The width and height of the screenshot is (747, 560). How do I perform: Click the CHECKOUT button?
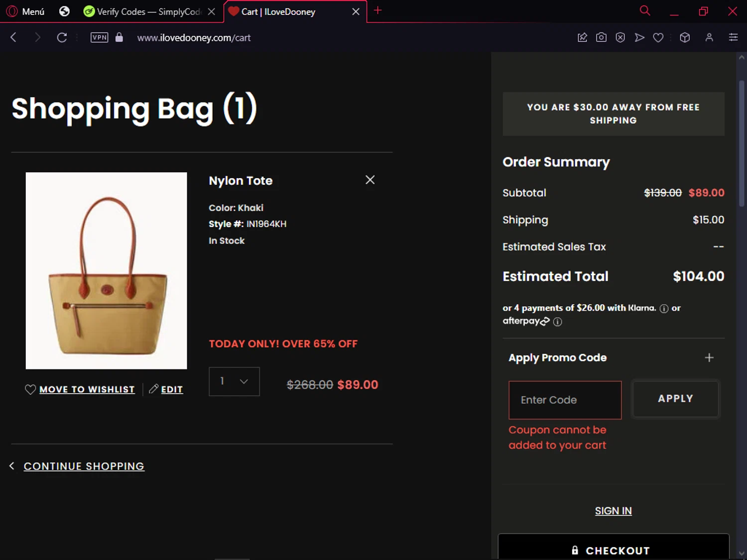point(614,547)
